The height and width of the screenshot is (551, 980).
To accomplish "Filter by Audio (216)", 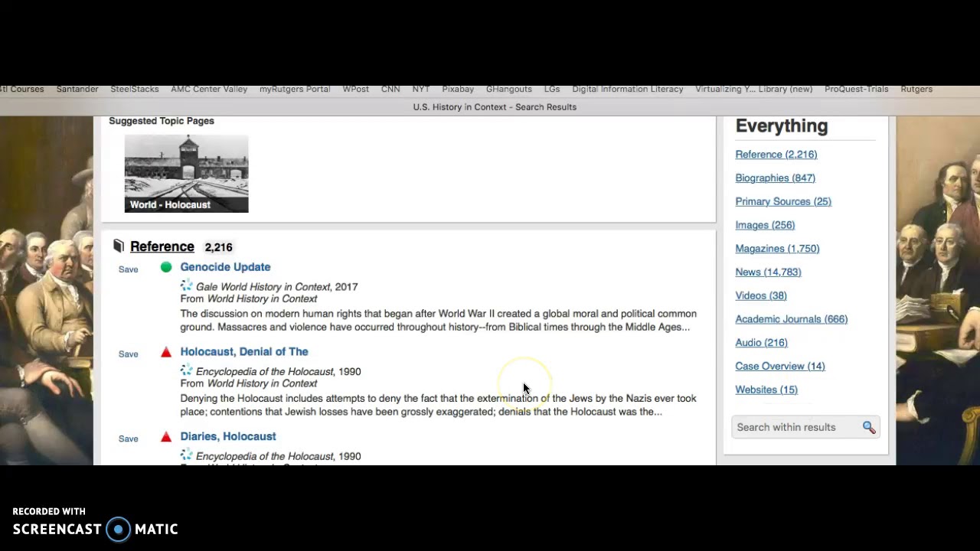I will pos(761,343).
